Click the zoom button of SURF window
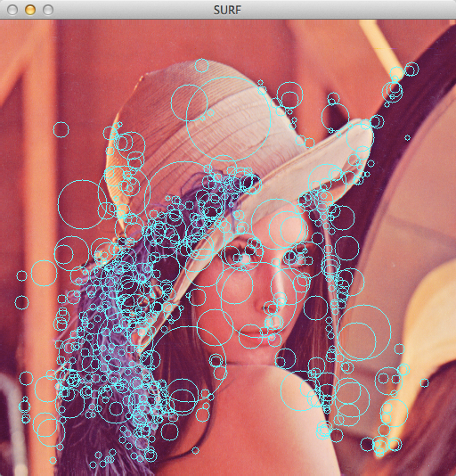 pos(48,10)
